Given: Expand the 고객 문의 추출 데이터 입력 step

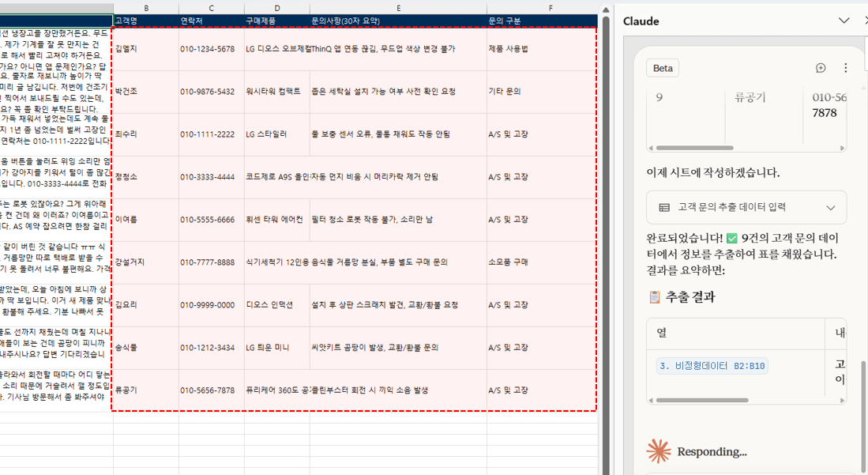Looking at the screenshot, I should click(830, 207).
